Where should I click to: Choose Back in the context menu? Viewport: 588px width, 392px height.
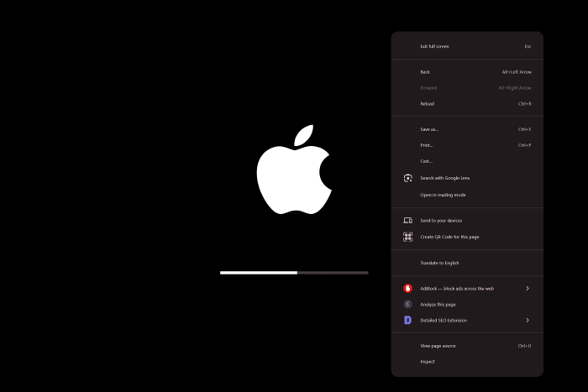tap(425, 72)
